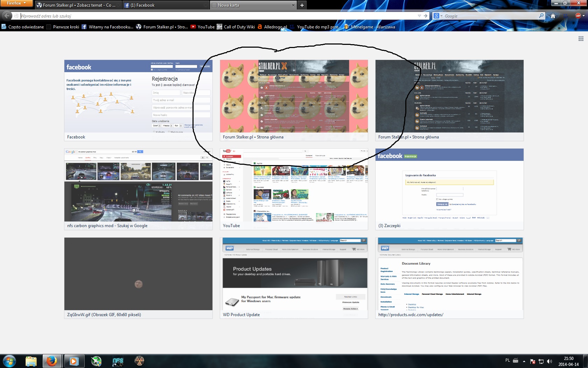Screen dimensions: 588x368
Task: Open the YouTube bookmark
Action: point(203,27)
